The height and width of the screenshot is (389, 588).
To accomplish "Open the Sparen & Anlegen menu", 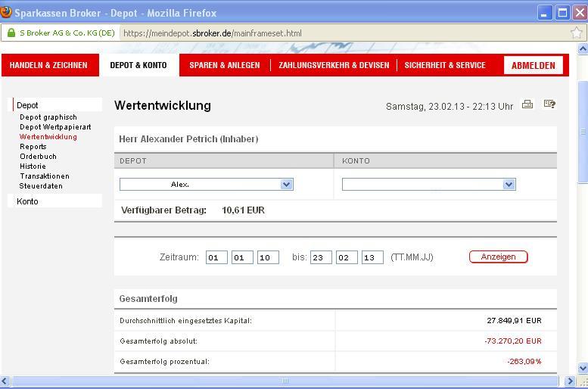I will pos(224,65).
